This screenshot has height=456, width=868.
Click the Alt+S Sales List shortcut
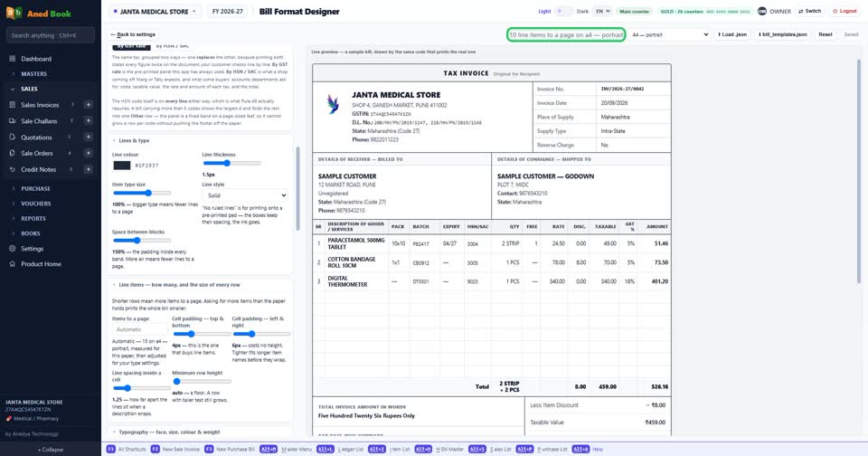[x=490, y=450]
